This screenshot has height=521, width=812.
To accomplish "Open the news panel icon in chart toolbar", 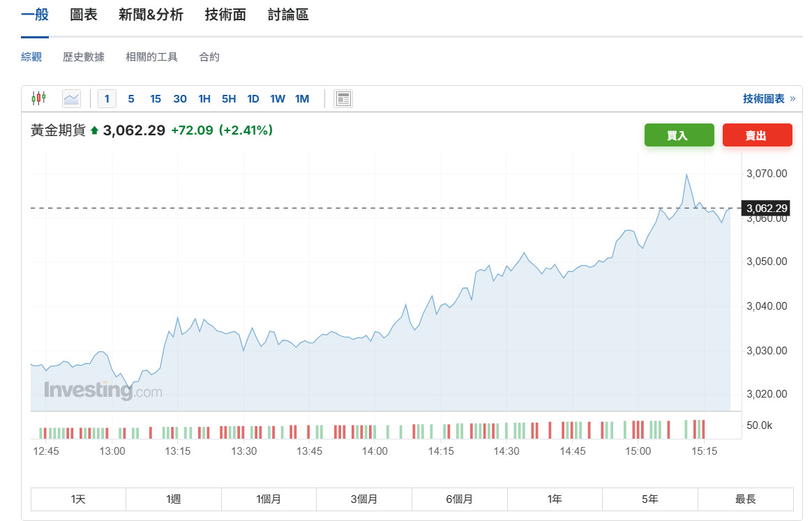I will [343, 98].
